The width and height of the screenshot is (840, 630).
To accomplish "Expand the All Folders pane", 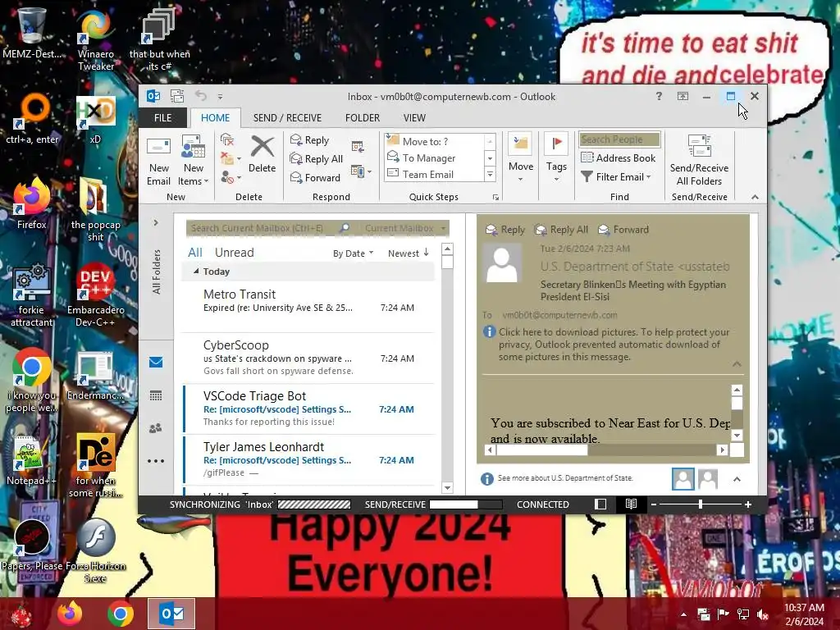I will click(156, 222).
